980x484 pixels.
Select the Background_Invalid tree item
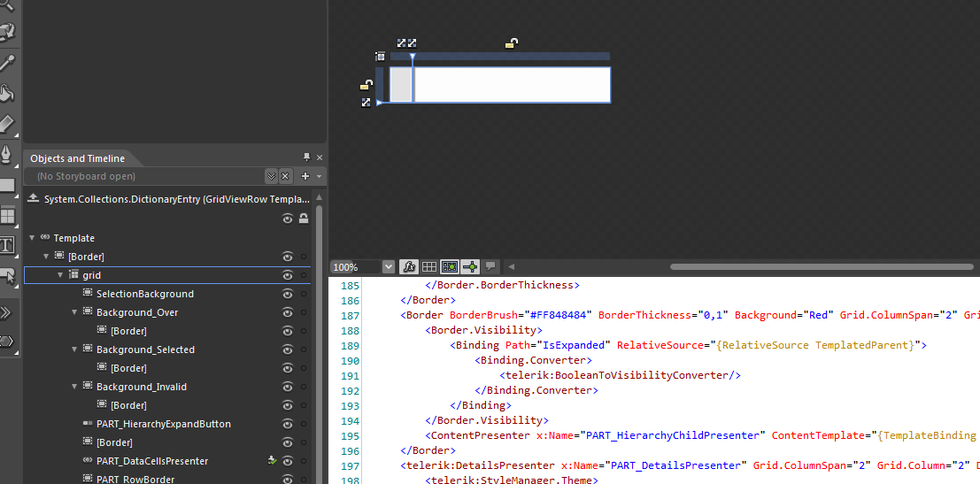142,387
